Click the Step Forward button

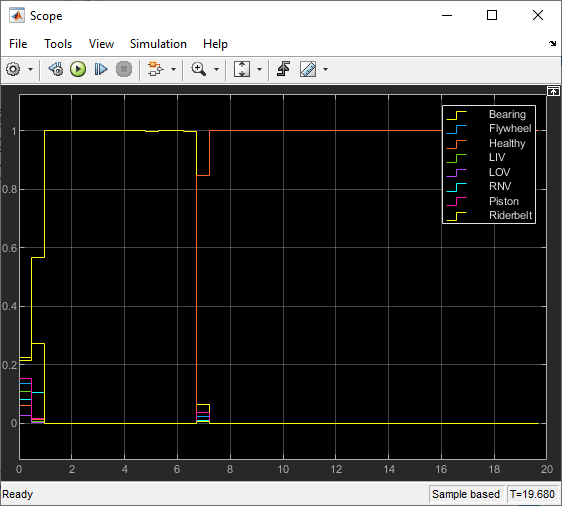(x=101, y=69)
